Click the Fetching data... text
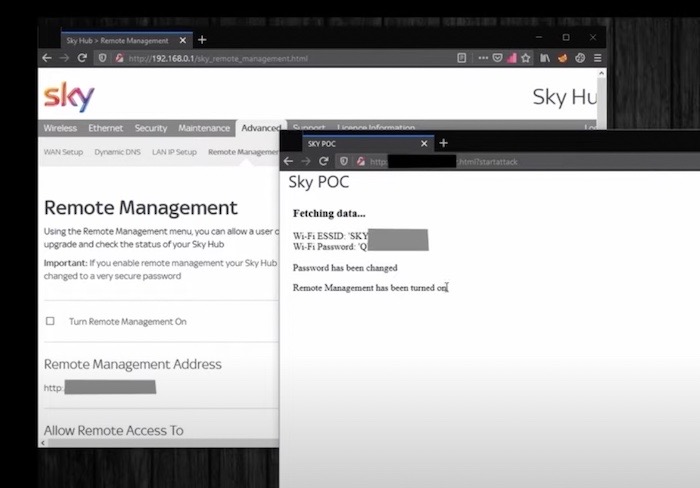The image size is (700, 488). click(x=329, y=213)
